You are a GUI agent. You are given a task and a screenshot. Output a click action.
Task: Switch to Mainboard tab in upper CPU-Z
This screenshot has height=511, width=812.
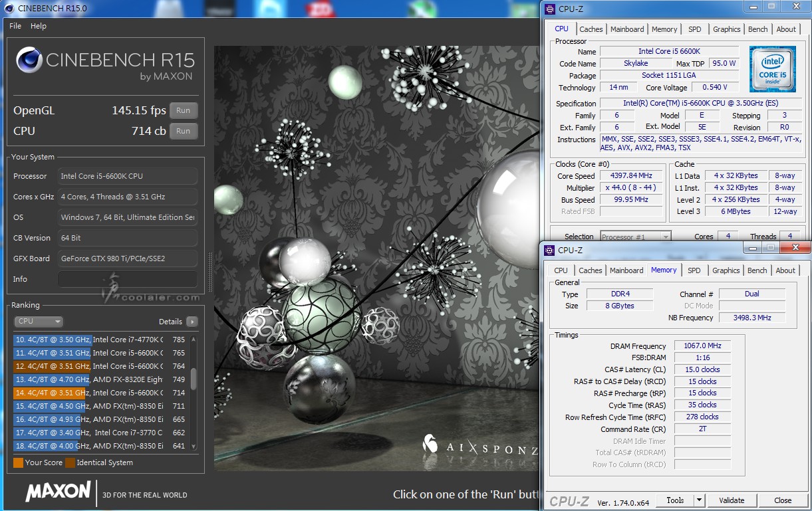click(627, 29)
